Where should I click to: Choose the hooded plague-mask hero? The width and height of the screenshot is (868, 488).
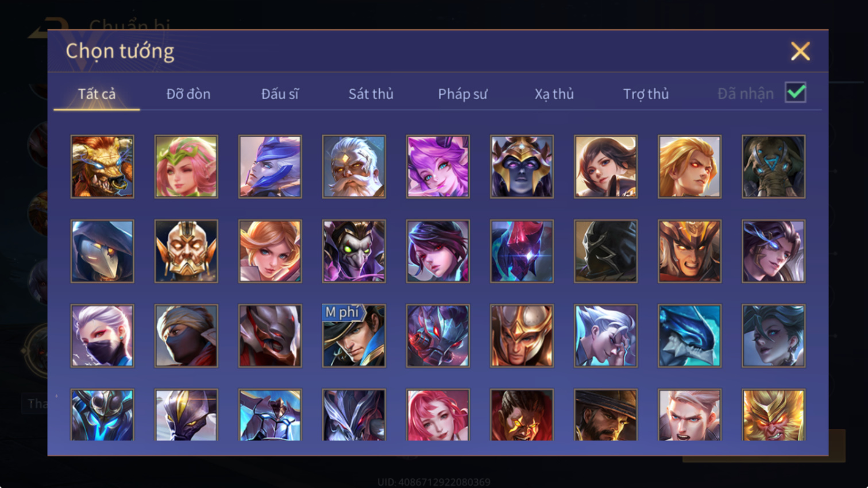(102, 251)
